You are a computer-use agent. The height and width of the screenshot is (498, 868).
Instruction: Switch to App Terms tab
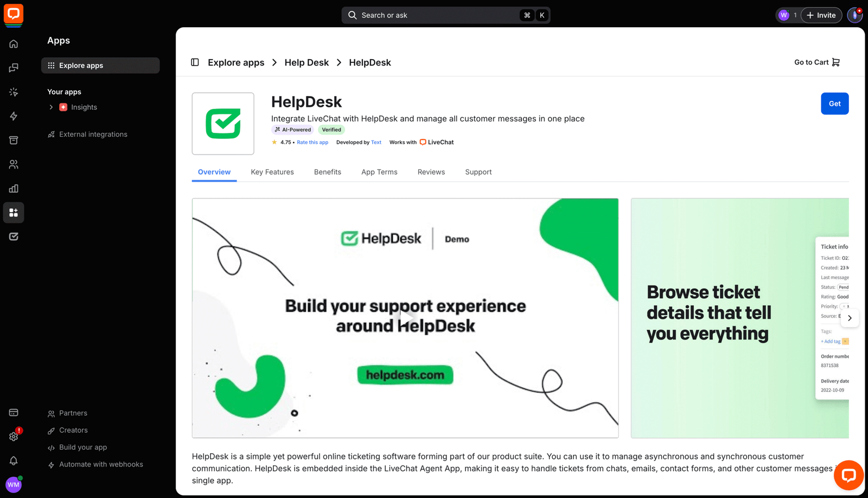point(379,172)
